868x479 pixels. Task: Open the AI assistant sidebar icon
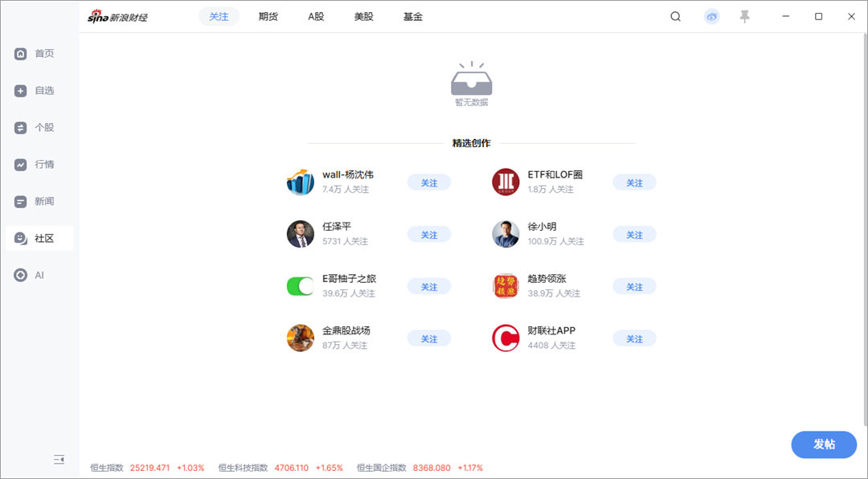pos(20,275)
